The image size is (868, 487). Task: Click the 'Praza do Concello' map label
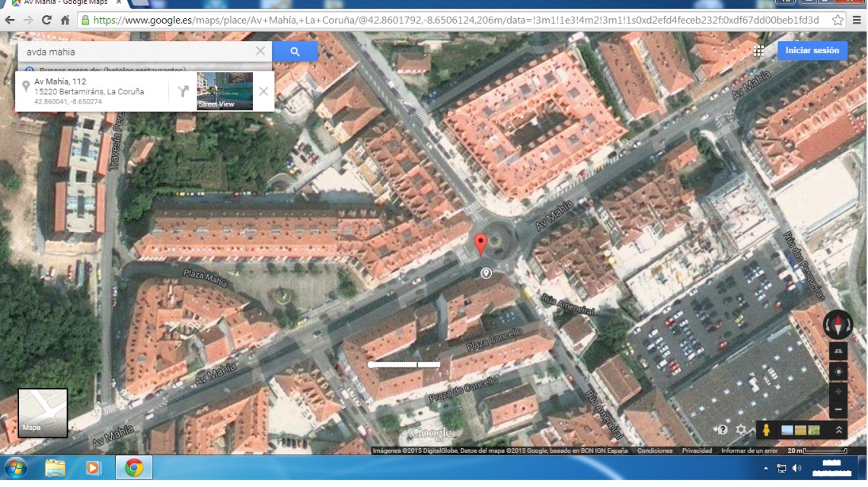click(x=464, y=389)
